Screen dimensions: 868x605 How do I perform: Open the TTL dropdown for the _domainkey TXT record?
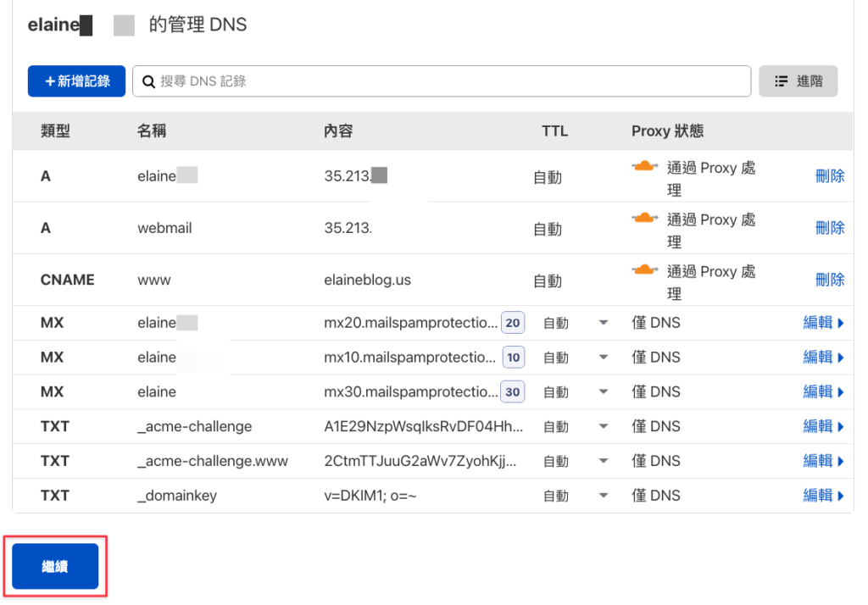pos(604,496)
